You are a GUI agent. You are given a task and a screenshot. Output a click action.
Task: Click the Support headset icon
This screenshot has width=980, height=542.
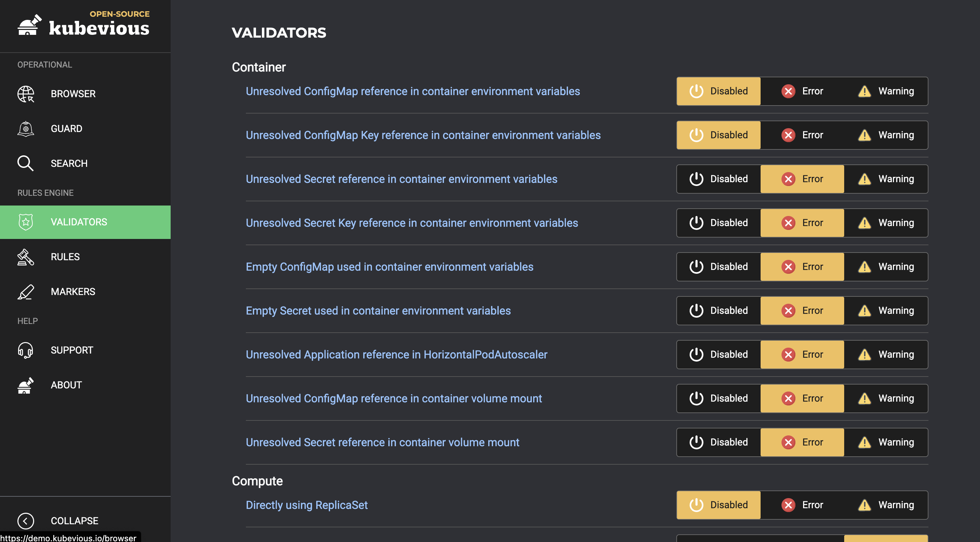tap(26, 350)
